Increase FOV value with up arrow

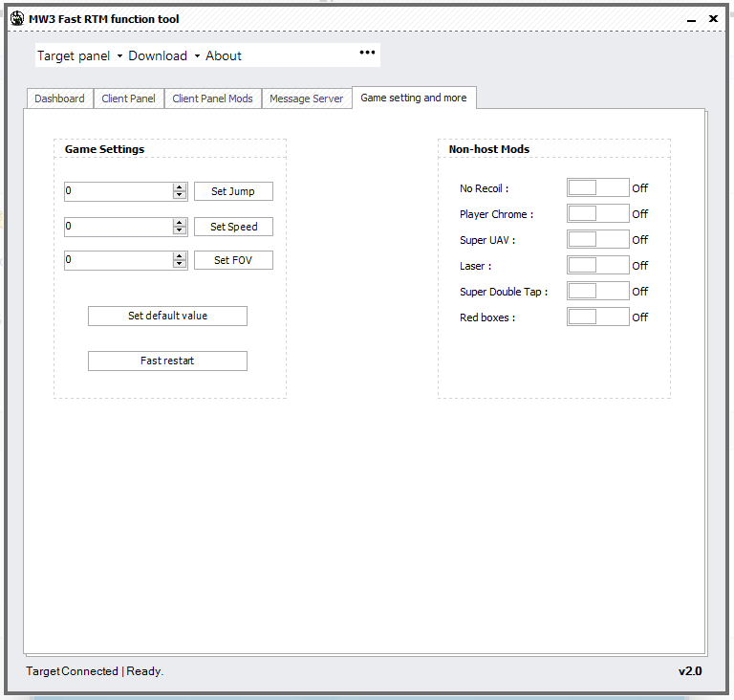click(x=180, y=256)
